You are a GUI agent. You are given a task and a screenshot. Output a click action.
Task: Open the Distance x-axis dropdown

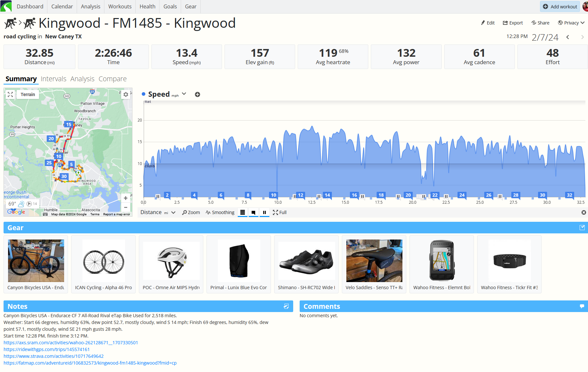click(x=158, y=212)
